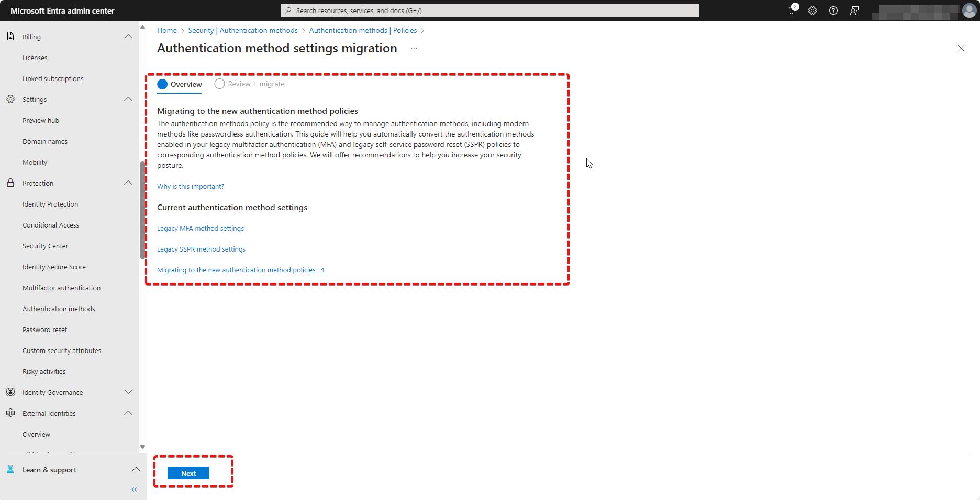The width and height of the screenshot is (980, 500).
Task: Click the Identity Governance icon
Action: [10, 392]
